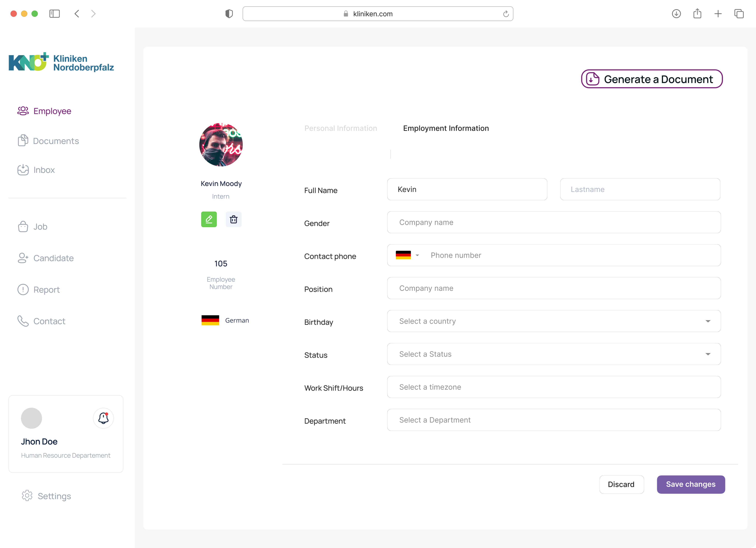Open the Birthday country dropdown
The width and height of the screenshot is (756, 548).
(x=554, y=321)
